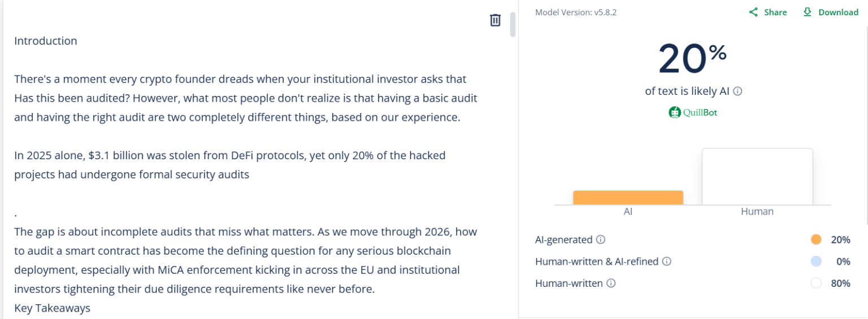868x319 pixels.
Task: Click the info icon next to AI-generated
Action: click(x=601, y=240)
